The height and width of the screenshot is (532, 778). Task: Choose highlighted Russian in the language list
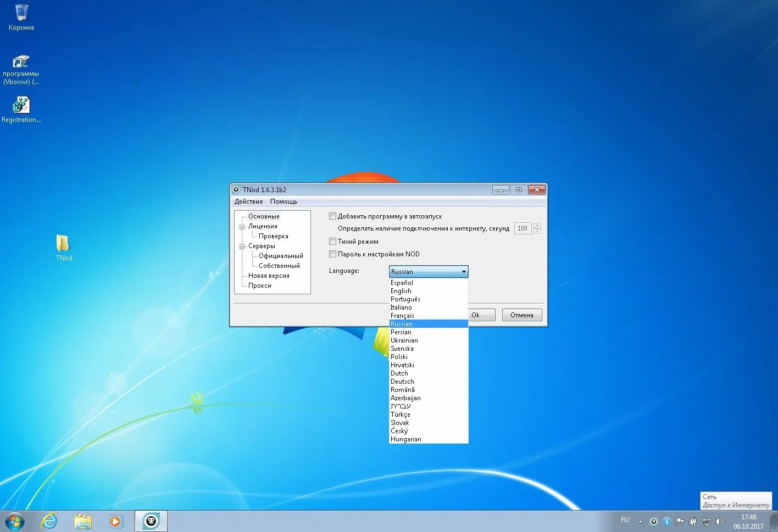(x=429, y=324)
